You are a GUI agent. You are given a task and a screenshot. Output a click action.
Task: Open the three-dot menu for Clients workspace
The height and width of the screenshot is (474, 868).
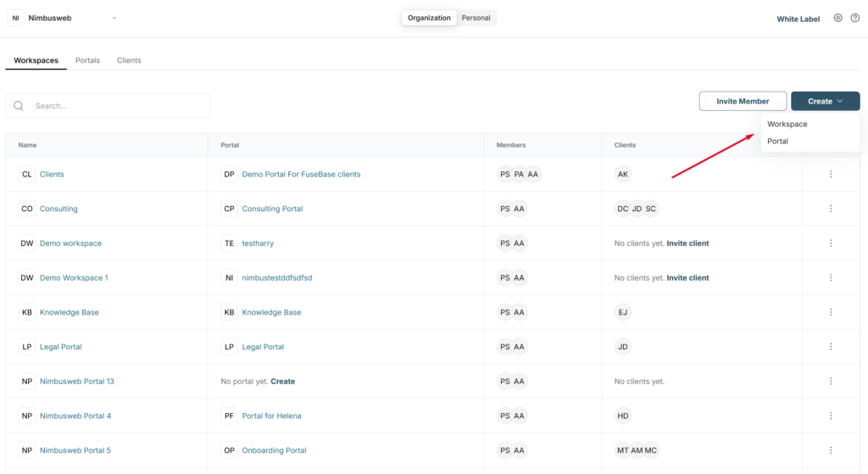pos(831,174)
